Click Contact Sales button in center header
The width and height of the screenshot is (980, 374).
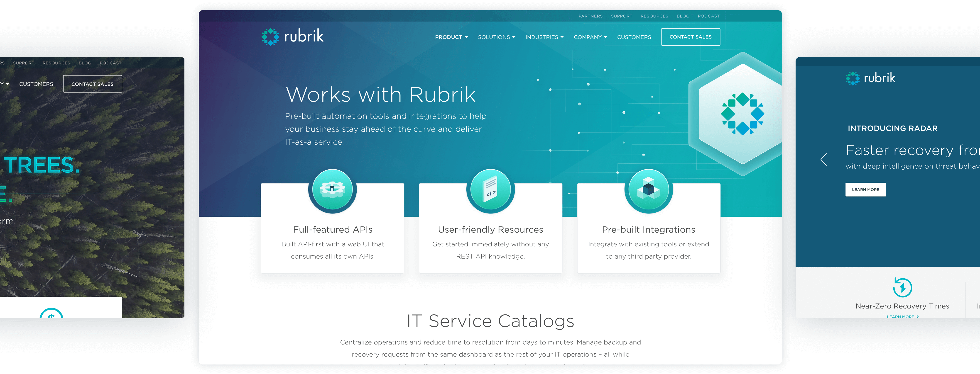[690, 37]
